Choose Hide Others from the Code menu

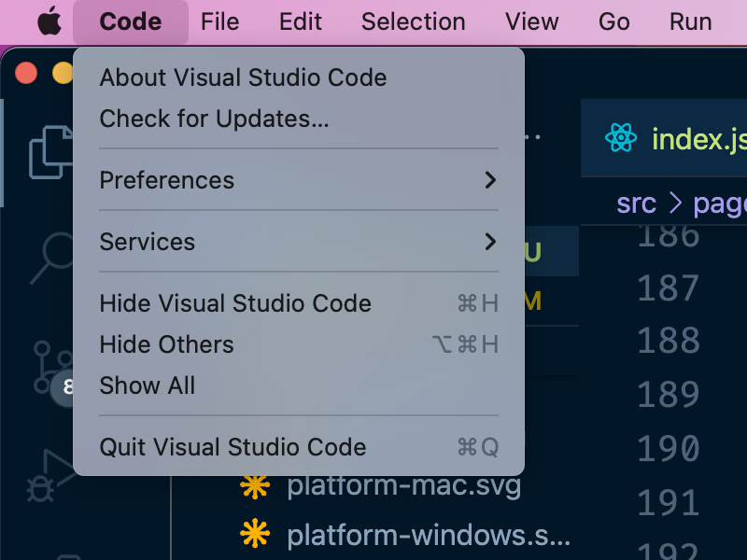click(166, 344)
